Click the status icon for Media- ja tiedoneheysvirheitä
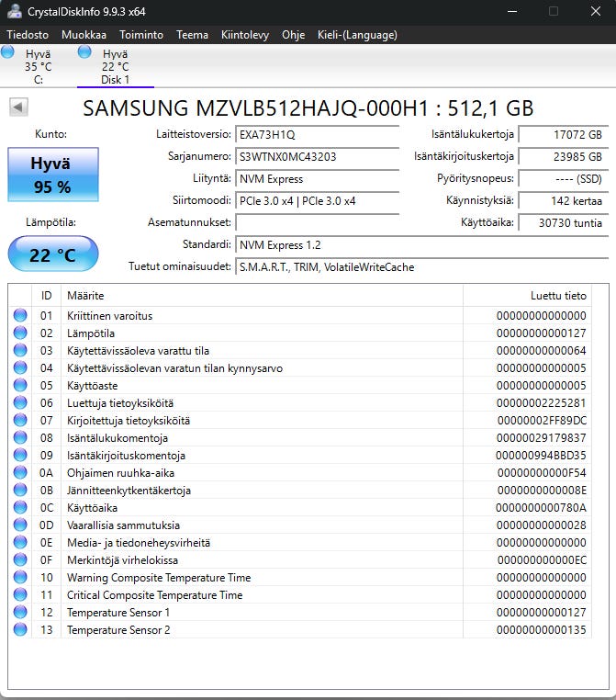 pyautogui.click(x=20, y=542)
